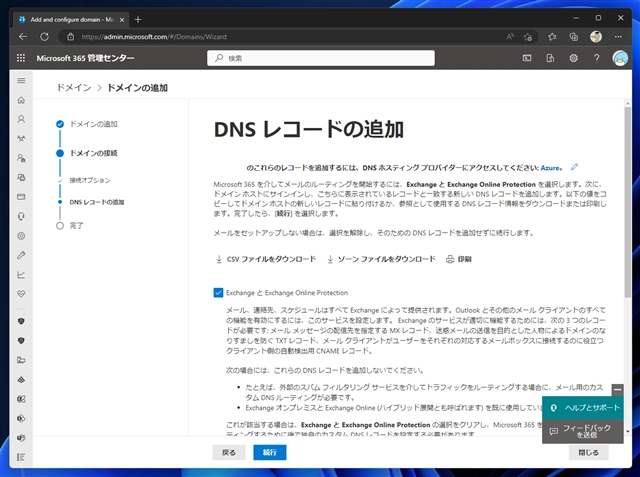Open the Help question mark in header
This screenshot has height=477, width=640.
(x=597, y=58)
